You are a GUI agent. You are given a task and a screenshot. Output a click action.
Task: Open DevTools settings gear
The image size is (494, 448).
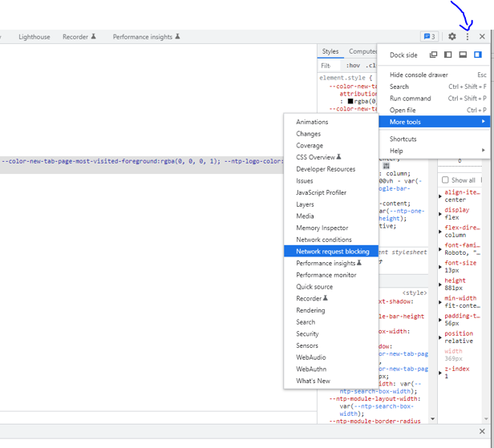point(452,37)
